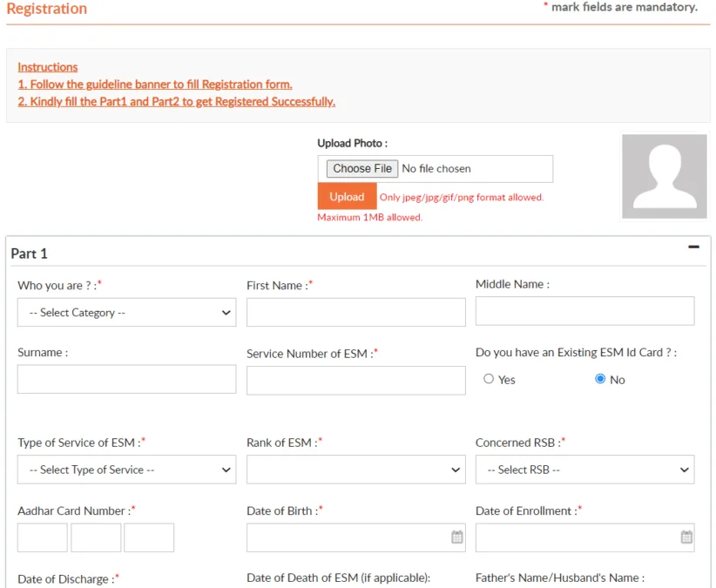The height and width of the screenshot is (588, 716).
Task: Open the Instructions link
Action: pos(47,67)
